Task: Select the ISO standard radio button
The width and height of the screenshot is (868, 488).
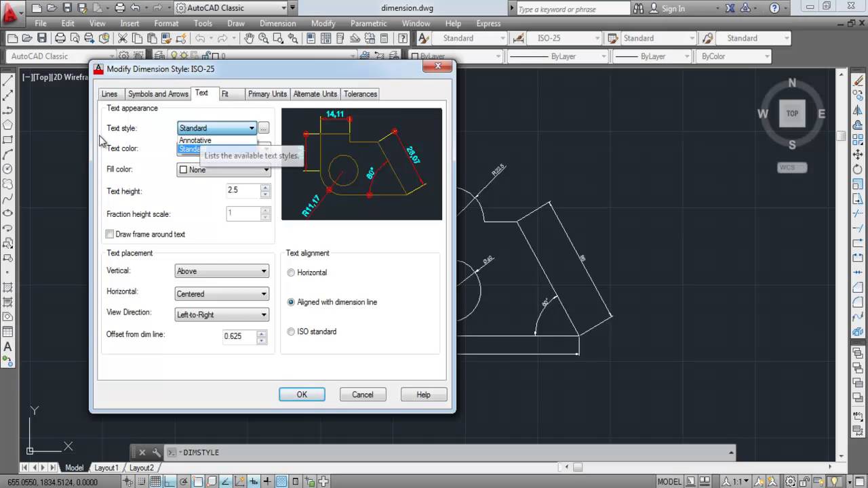Action: [x=291, y=332]
